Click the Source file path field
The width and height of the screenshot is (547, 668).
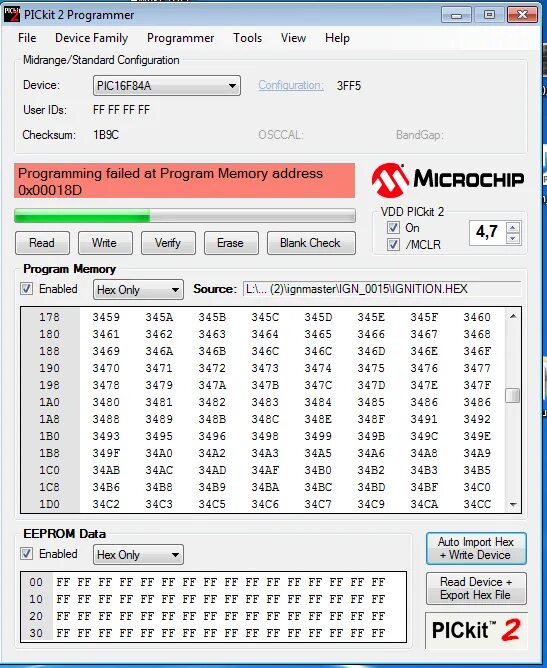382,289
